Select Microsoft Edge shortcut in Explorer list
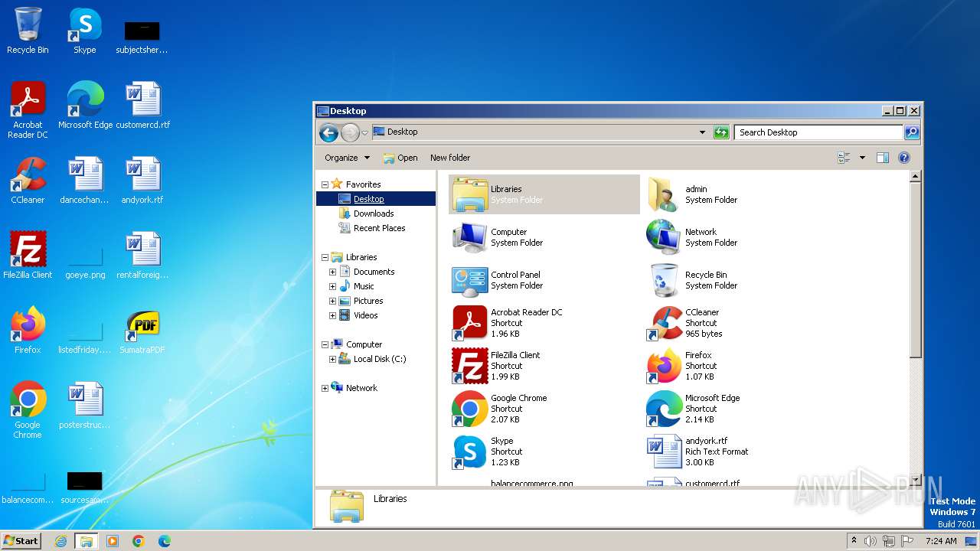 click(x=664, y=409)
